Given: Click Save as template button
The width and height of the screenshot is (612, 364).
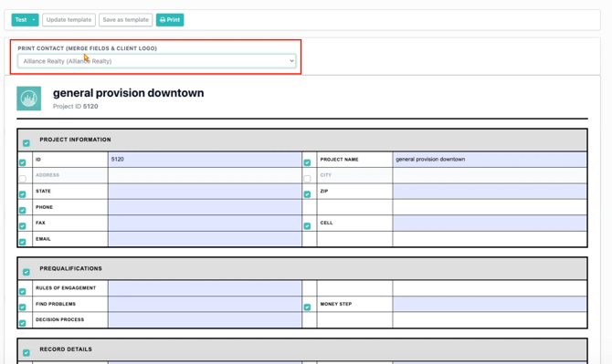Looking at the screenshot, I should 126,20.
